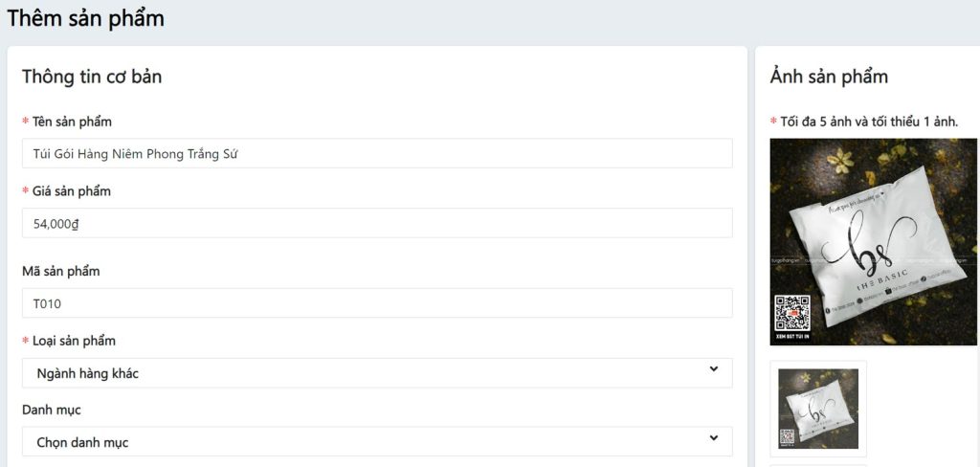
Task: Click the Thêm sản phẩm page heading
Action: (x=86, y=18)
